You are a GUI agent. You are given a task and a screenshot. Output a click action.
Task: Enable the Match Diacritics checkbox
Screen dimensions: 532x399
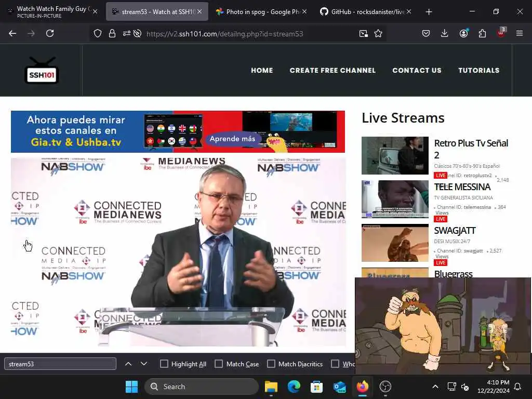click(271, 364)
